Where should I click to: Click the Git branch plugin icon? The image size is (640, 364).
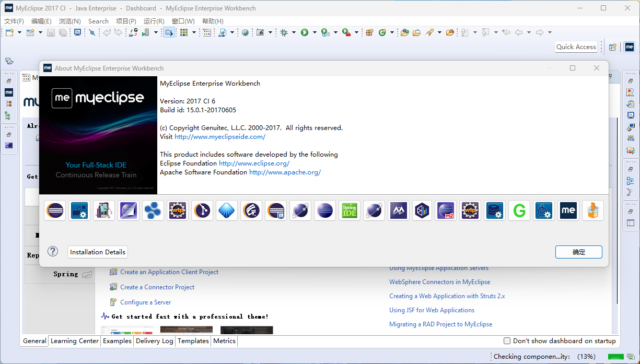click(202, 210)
